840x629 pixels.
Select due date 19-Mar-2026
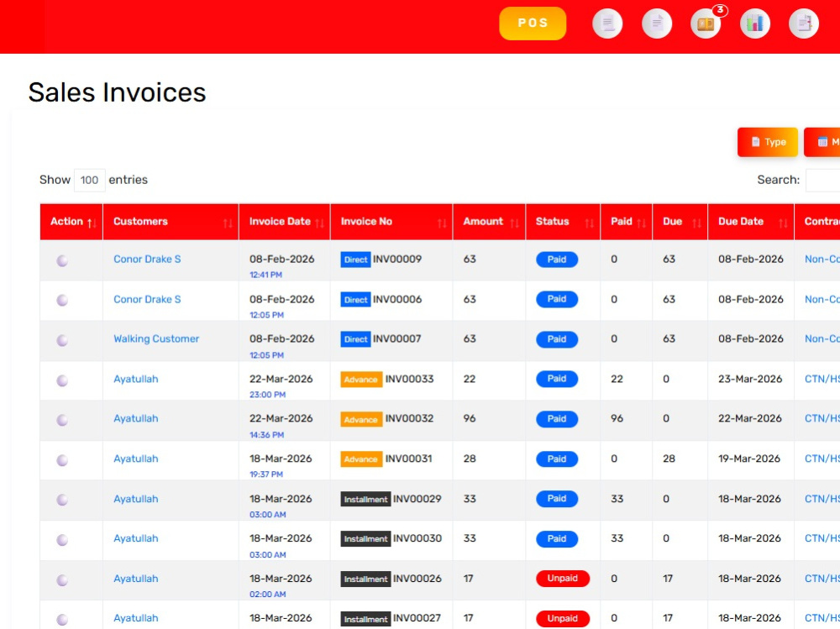pos(749,459)
